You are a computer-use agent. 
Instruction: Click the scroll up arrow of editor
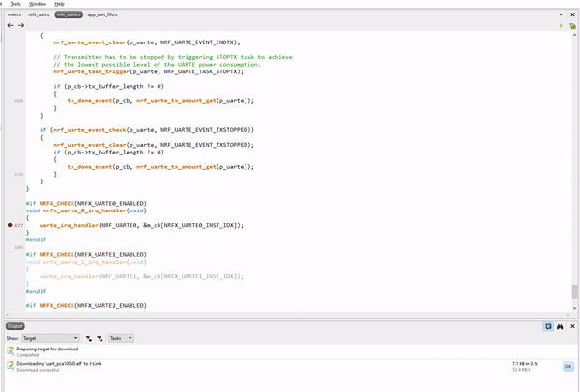575,35
